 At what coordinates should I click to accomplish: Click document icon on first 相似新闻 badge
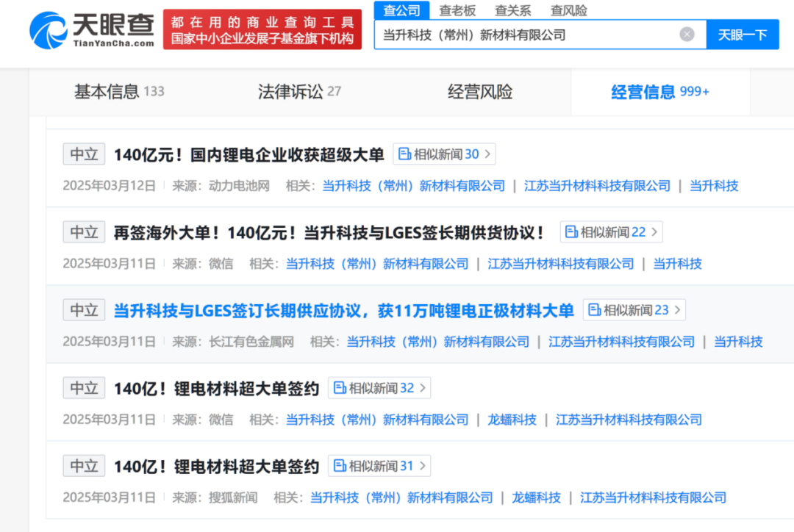tap(404, 154)
